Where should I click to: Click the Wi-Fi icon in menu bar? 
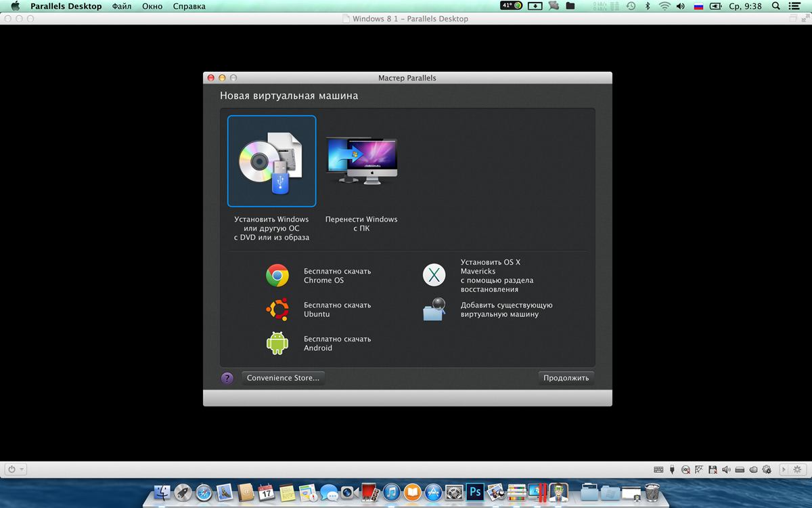pos(664,6)
